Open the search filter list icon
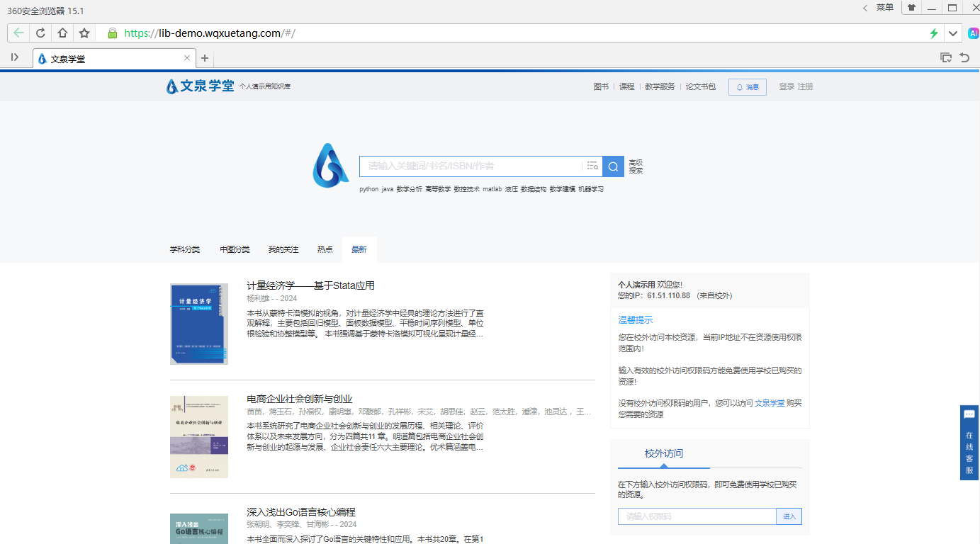980x544 pixels. (x=592, y=166)
